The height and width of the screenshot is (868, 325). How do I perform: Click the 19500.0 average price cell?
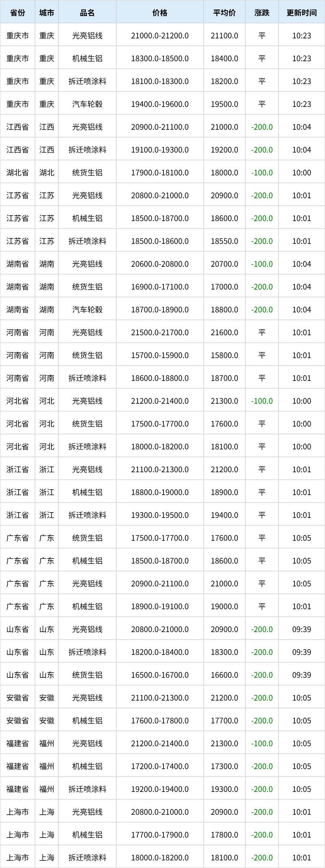point(224,104)
